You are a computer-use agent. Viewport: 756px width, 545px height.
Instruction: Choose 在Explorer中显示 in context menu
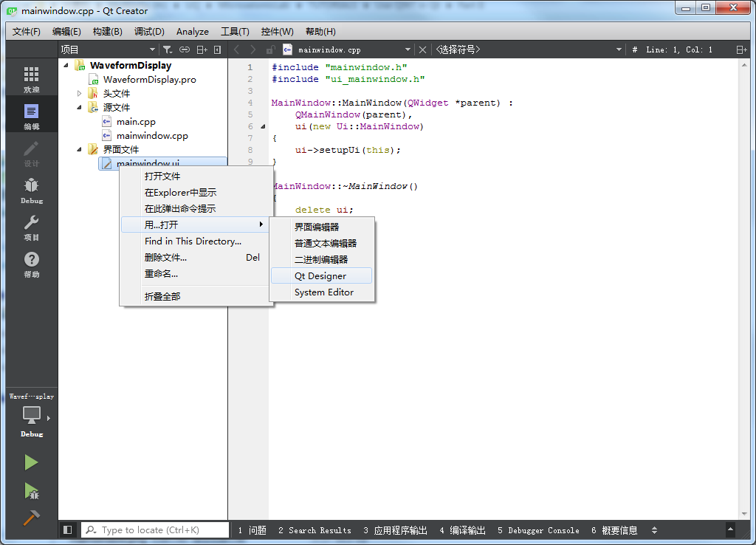pyautogui.click(x=196, y=193)
